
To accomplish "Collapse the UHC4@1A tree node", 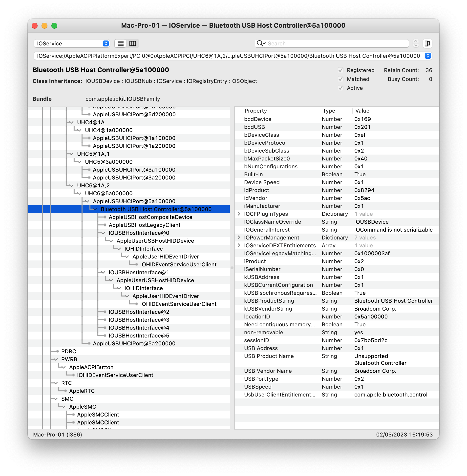I will pos(71,122).
